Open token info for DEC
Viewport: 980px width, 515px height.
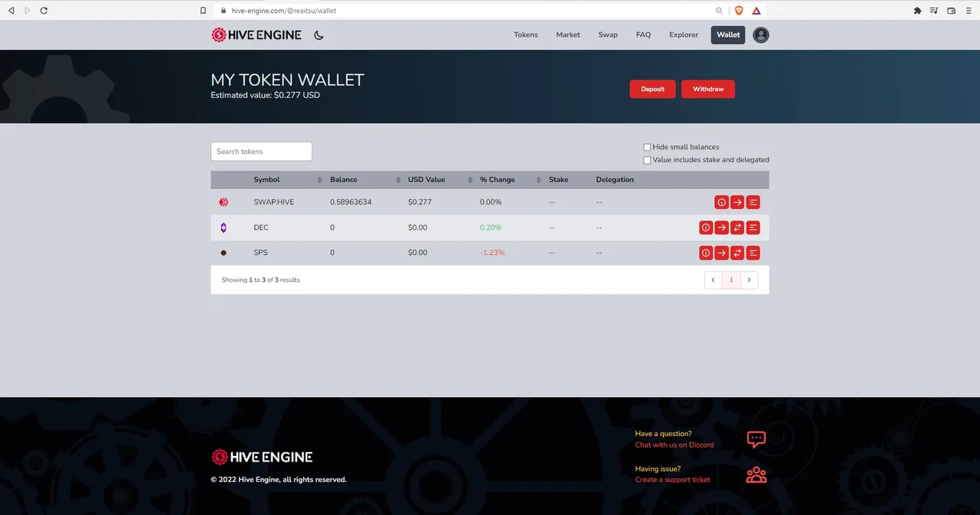click(706, 227)
